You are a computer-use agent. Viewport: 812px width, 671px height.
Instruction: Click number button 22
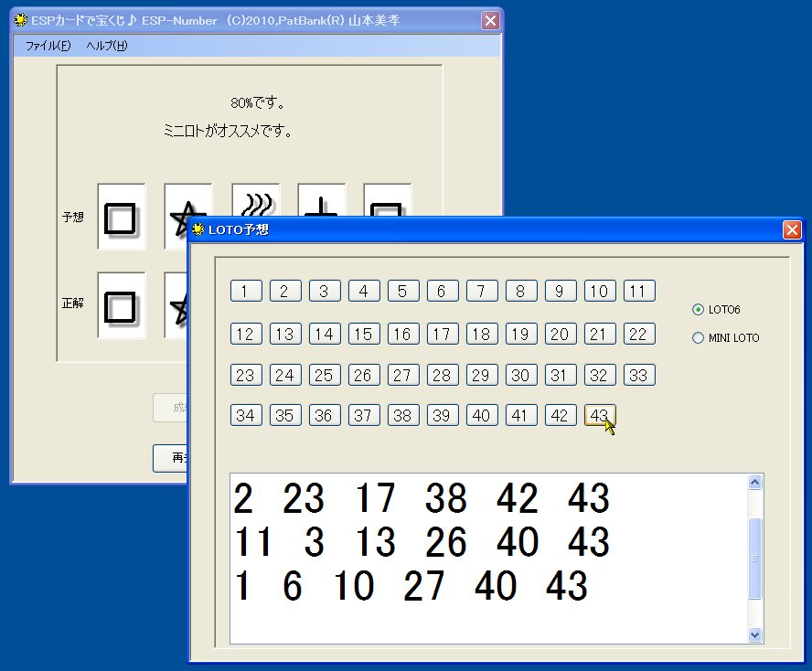638,333
